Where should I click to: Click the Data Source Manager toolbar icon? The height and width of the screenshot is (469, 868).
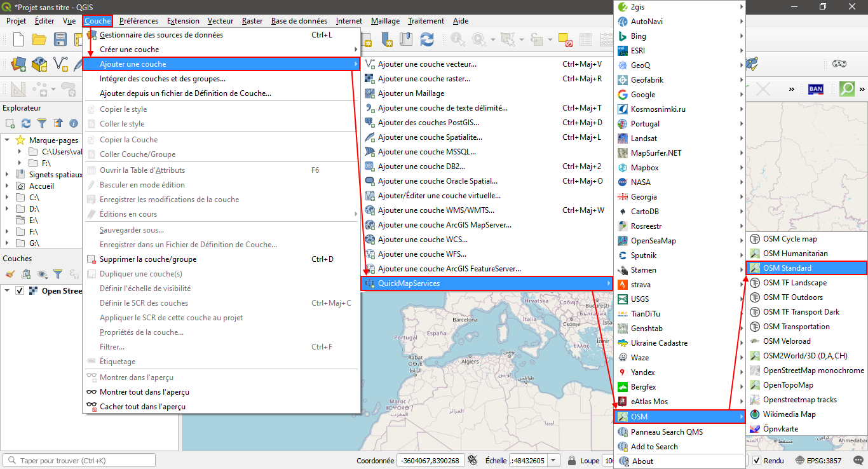[x=18, y=64]
